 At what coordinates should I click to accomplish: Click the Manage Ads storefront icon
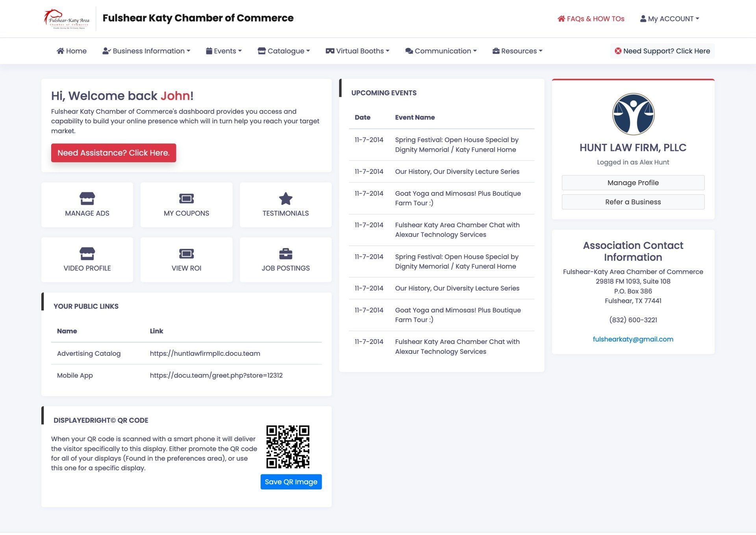coord(87,198)
